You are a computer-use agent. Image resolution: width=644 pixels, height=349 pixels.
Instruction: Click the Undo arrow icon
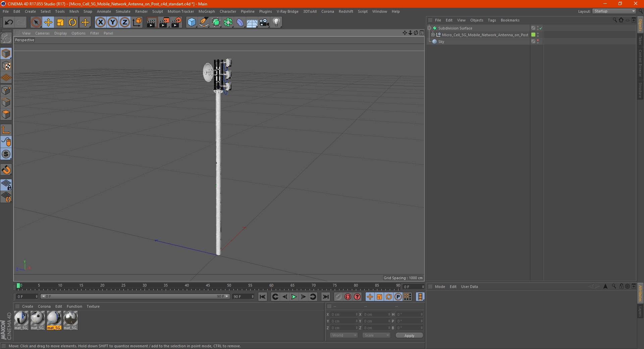point(9,22)
